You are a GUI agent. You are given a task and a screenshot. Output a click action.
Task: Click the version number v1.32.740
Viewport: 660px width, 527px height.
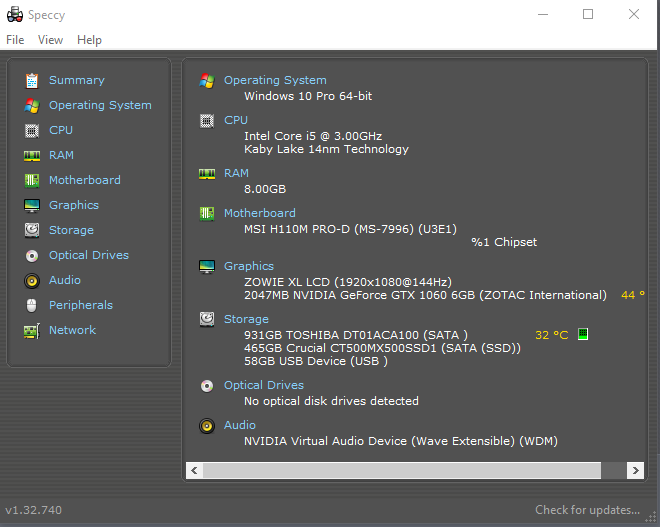[x=34, y=510]
